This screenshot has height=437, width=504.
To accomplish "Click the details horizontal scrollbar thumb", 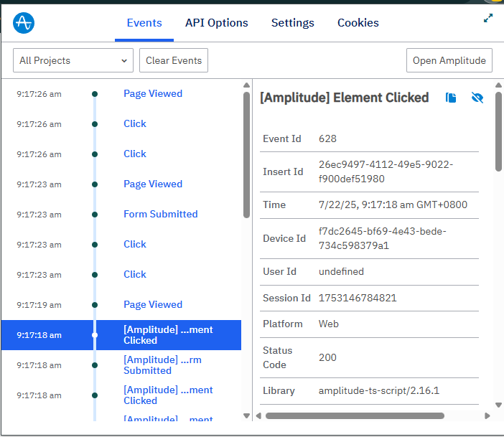I will 355,415.
